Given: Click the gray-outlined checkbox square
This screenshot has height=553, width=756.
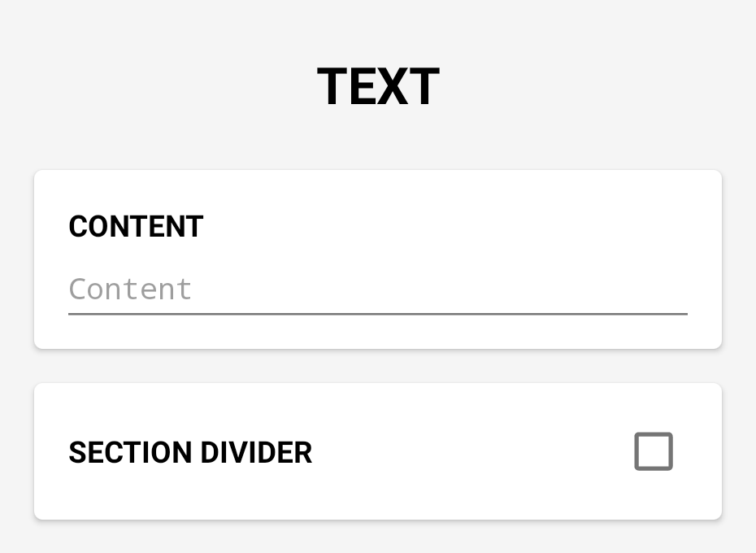Looking at the screenshot, I should (654, 451).
